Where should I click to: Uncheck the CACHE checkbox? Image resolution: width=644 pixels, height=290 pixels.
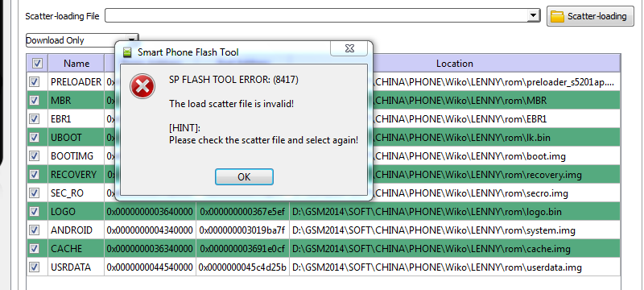tap(34, 248)
